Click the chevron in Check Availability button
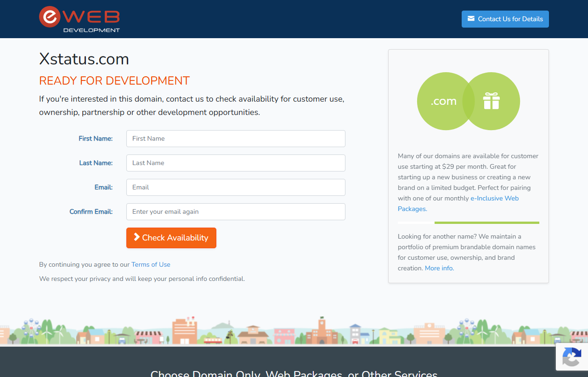 136,237
